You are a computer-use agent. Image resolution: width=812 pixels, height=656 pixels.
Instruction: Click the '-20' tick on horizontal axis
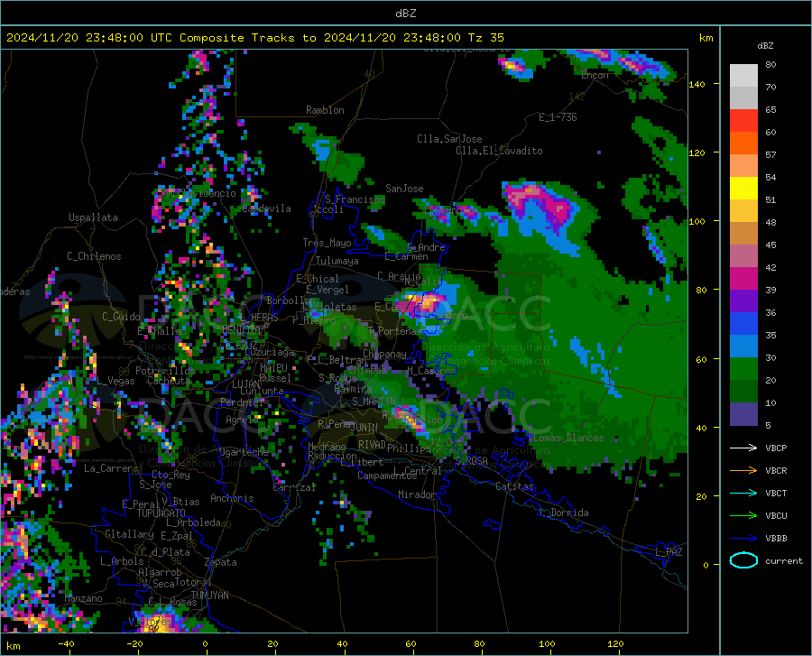tap(134, 643)
